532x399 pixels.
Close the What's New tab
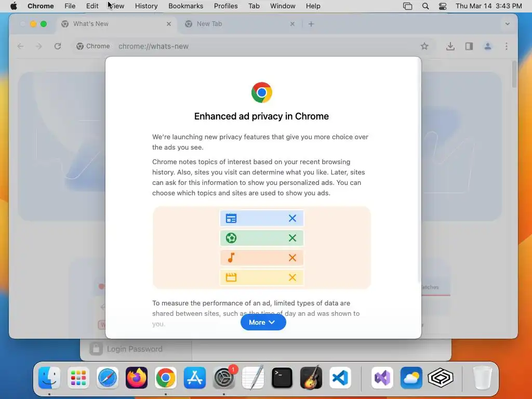click(169, 24)
